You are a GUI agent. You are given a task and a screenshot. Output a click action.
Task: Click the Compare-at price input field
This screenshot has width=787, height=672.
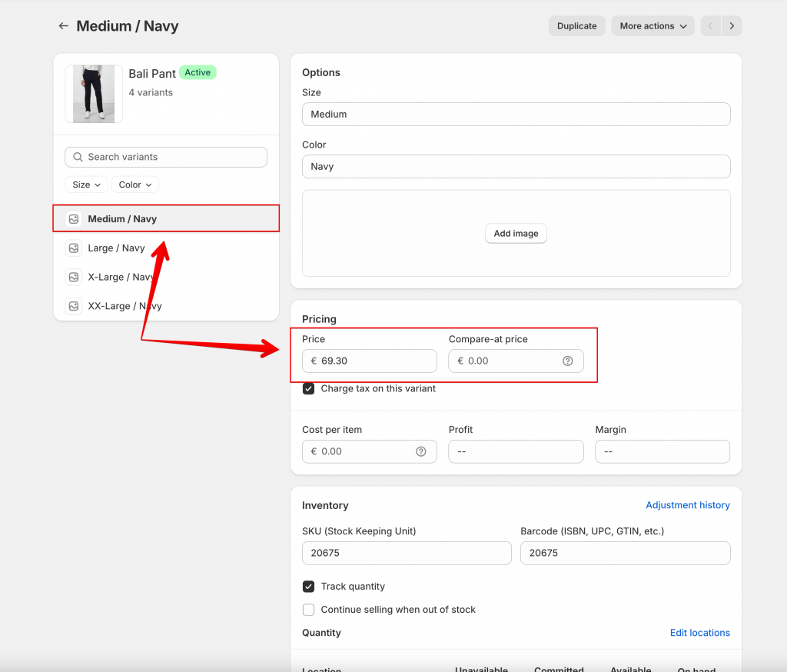516,361
